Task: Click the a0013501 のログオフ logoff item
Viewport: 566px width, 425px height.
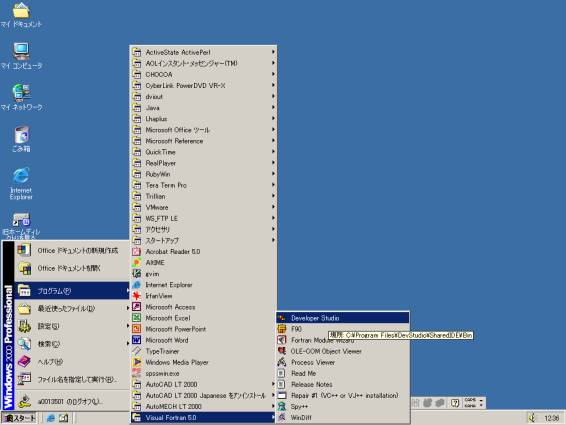Action: (x=72, y=401)
